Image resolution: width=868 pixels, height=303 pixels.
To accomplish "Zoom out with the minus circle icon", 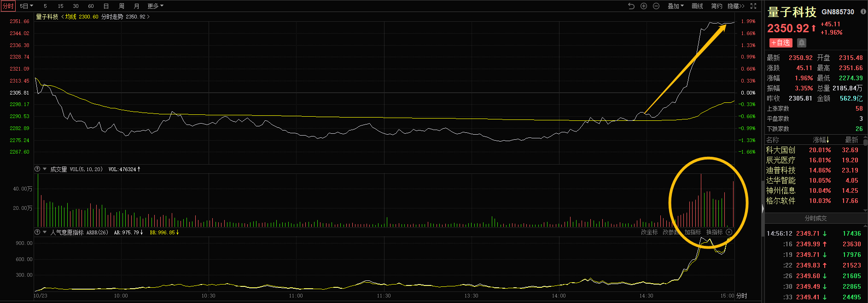I will [x=656, y=6].
